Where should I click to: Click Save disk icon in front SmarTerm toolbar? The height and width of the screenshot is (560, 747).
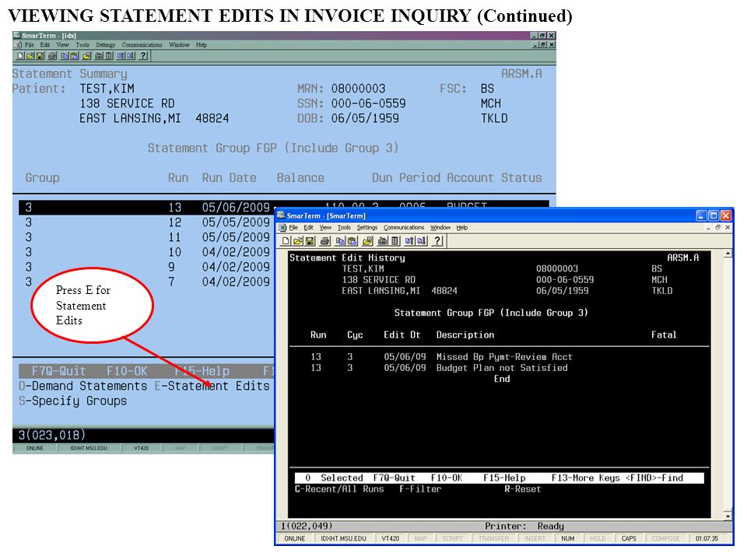310,241
